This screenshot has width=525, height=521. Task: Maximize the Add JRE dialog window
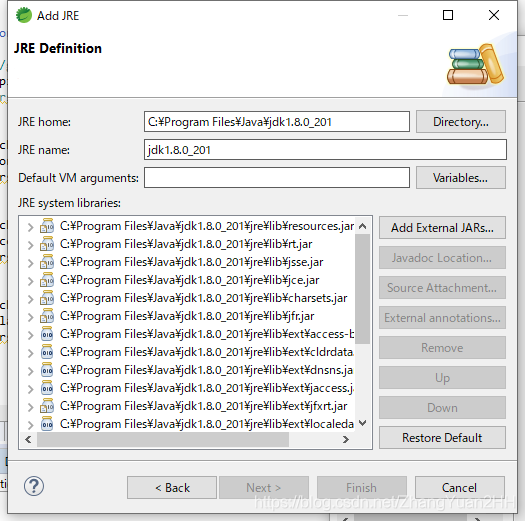(448, 15)
